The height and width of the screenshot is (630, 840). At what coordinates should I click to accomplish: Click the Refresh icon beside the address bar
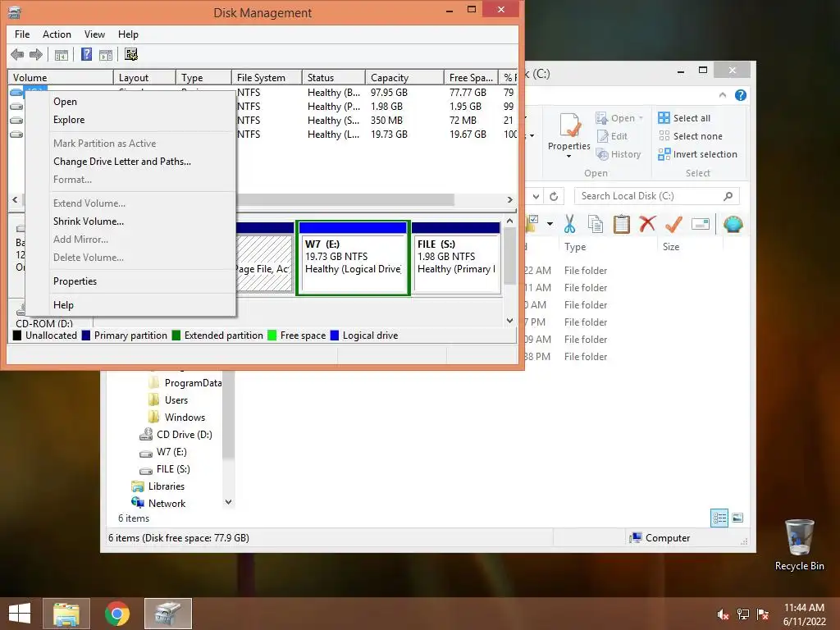pos(554,197)
